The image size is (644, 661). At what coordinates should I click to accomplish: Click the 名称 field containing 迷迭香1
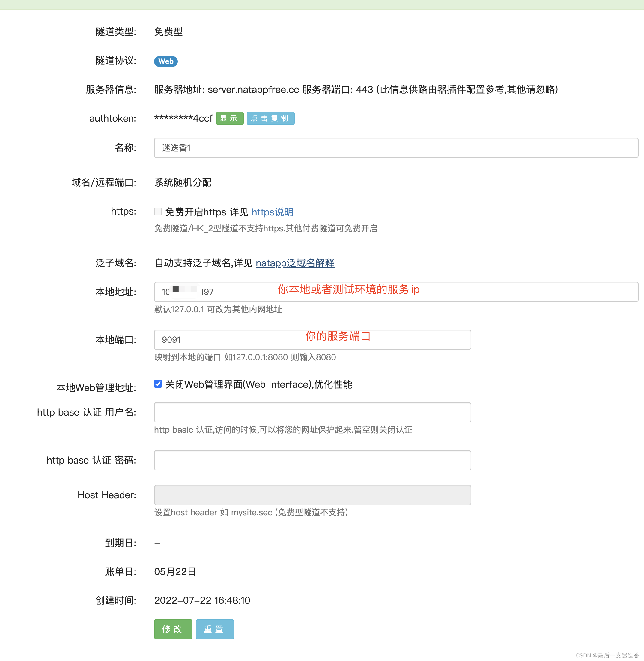pyautogui.click(x=396, y=148)
